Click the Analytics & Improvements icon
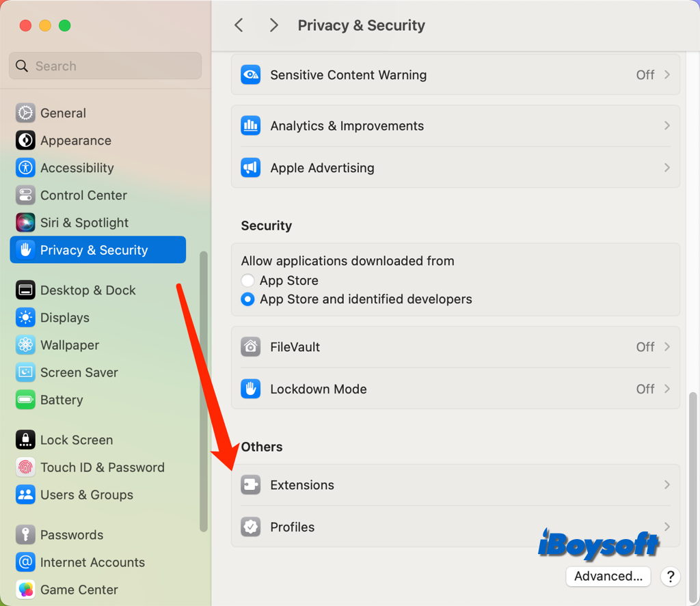This screenshot has width=700, height=606. click(251, 126)
